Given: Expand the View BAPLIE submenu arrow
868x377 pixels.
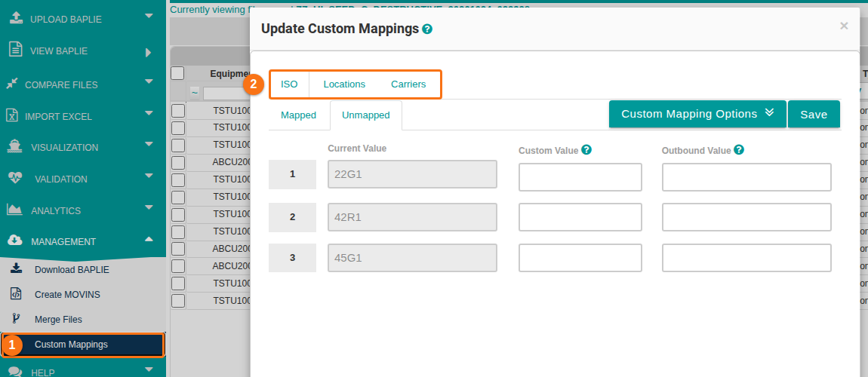Looking at the screenshot, I should (148, 53).
